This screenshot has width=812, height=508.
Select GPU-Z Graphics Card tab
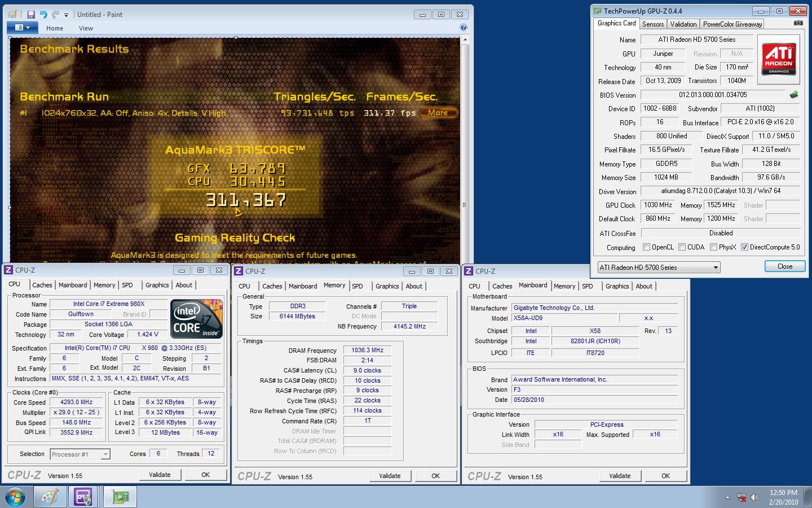click(x=617, y=23)
